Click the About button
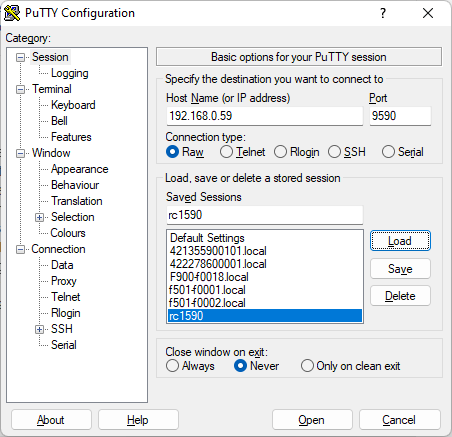This screenshot has width=452, height=437. (x=51, y=420)
